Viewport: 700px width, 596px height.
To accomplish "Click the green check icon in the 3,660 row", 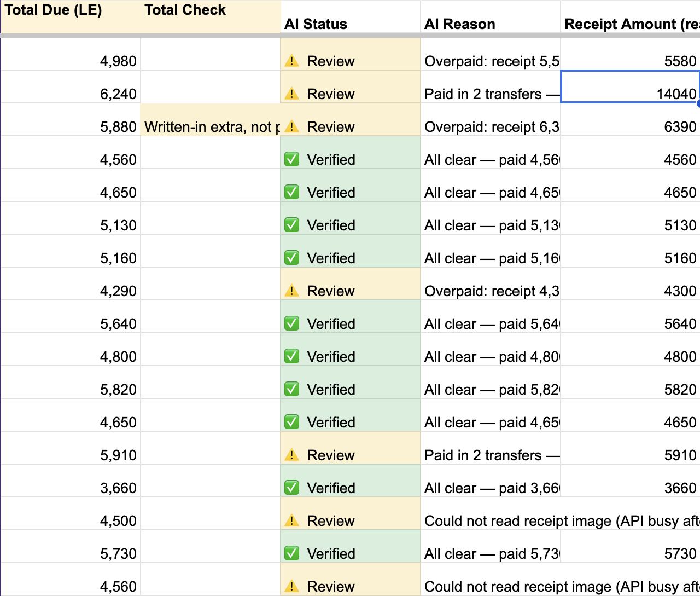I will 292,488.
